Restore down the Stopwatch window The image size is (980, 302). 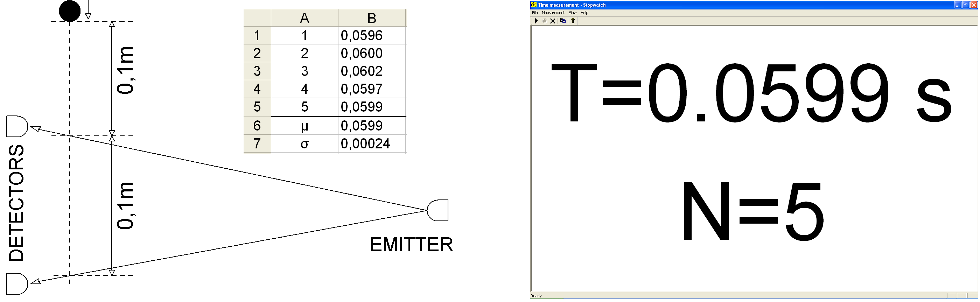[966, 5]
